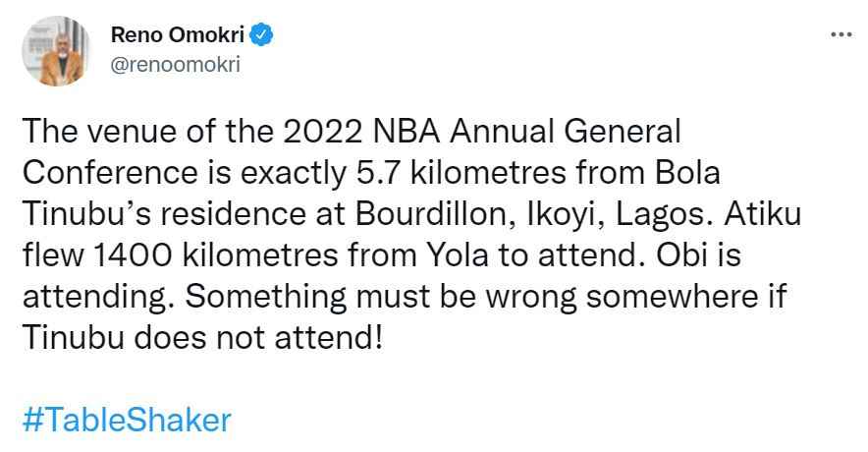Click the word "somewhere" in the tweet
Viewport: 868px width, 452px height.
(672, 297)
